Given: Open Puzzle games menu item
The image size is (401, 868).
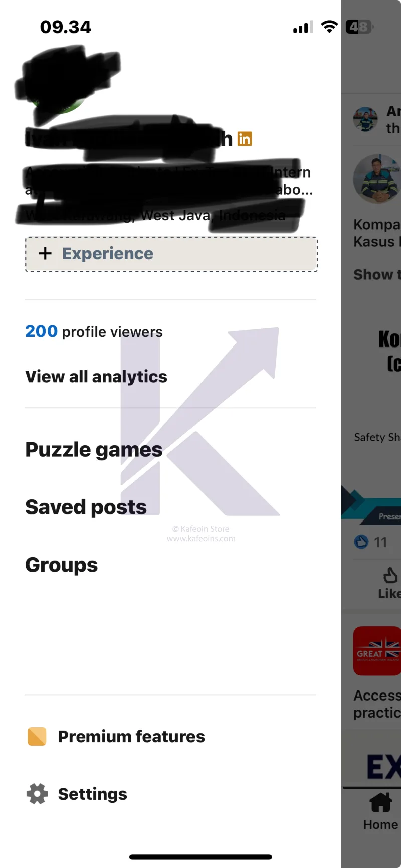Looking at the screenshot, I should tap(94, 450).
